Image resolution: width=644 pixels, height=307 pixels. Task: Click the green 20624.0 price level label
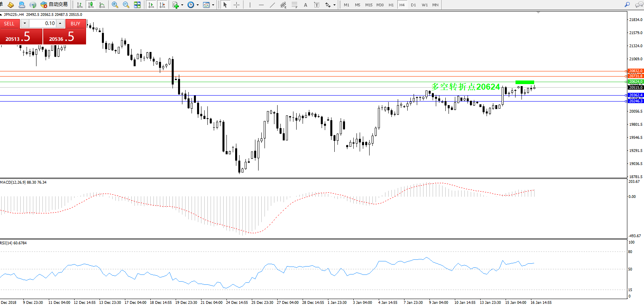pos(636,82)
